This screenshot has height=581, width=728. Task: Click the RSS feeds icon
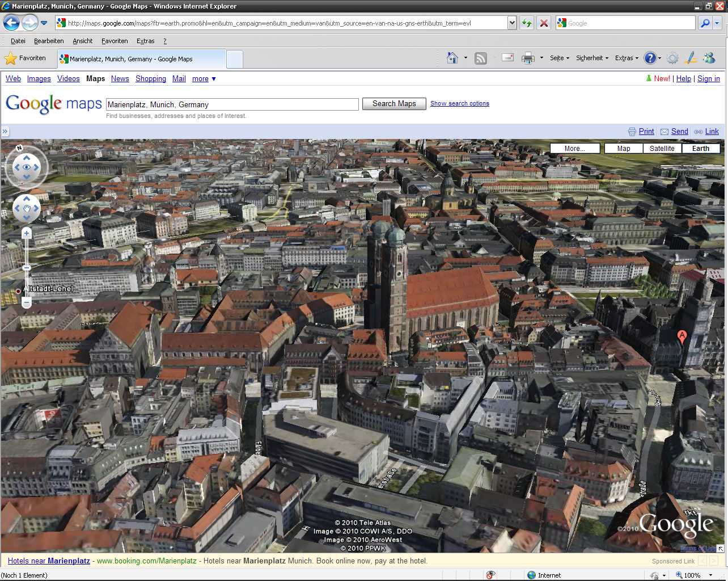coord(481,58)
